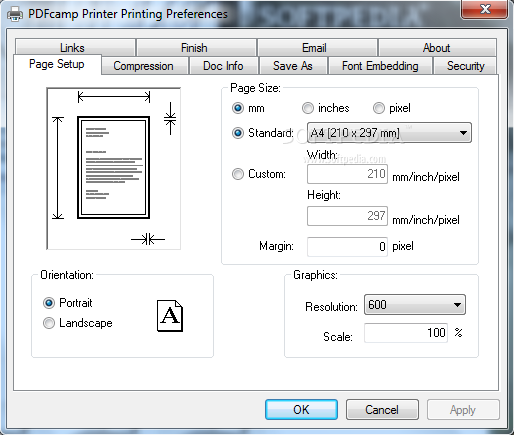Switch to the Finish tab
Screen dimensions: 514x435
196,47
